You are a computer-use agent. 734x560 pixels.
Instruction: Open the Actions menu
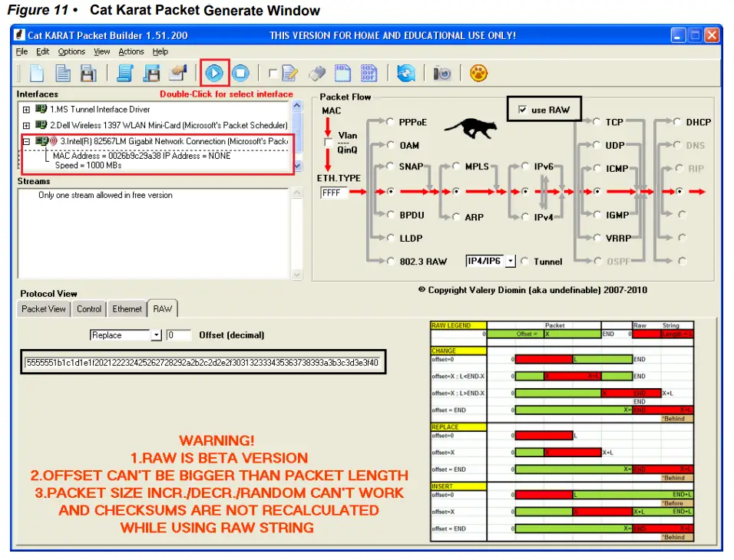tap(131, 51)
